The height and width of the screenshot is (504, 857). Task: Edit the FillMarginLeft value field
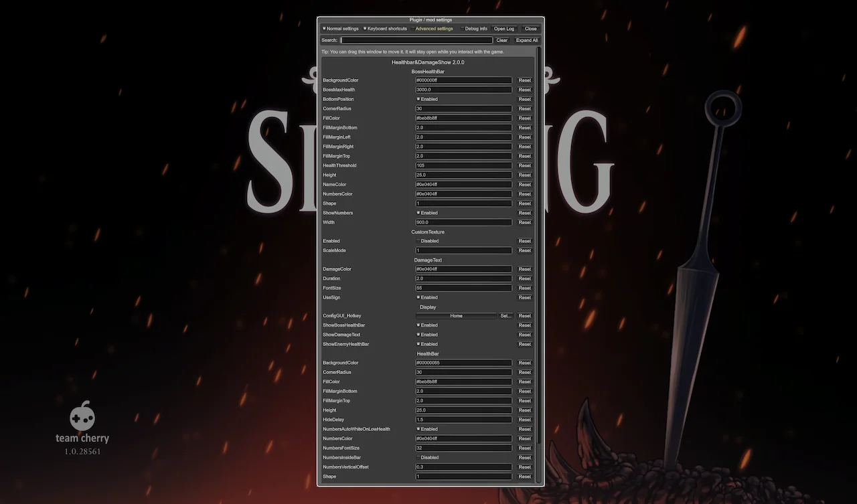464,137
